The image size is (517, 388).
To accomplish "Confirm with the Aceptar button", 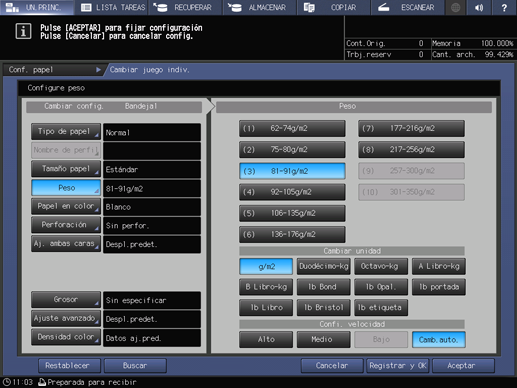I will click(x=463, y=366).
